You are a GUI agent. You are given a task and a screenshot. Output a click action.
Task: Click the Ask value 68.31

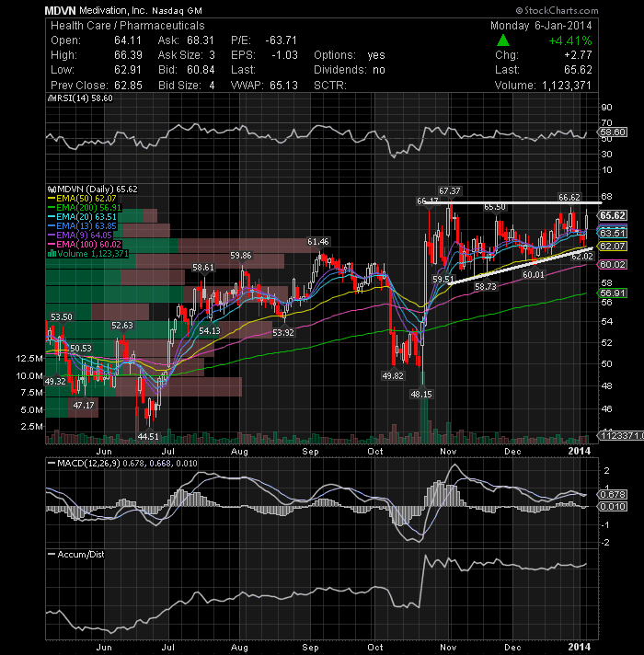[x=200, y=40]
